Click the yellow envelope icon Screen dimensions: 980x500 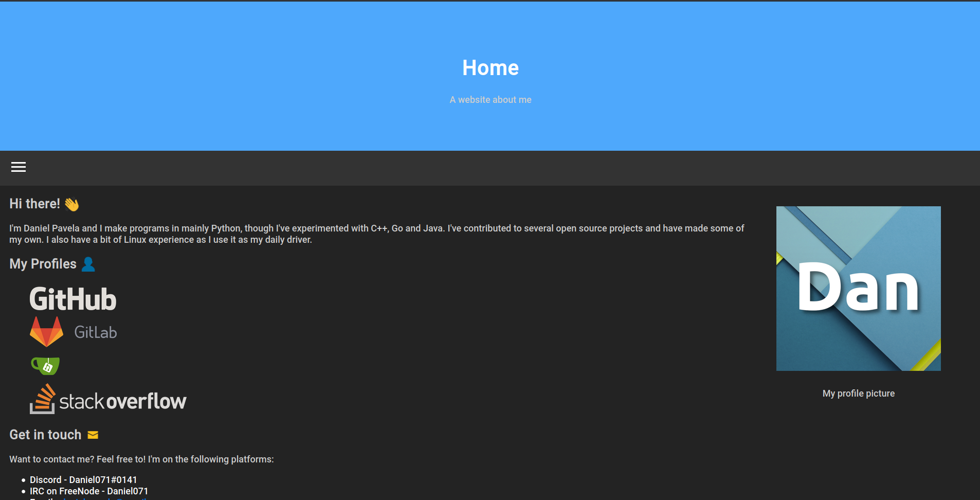tap(93, 435)
